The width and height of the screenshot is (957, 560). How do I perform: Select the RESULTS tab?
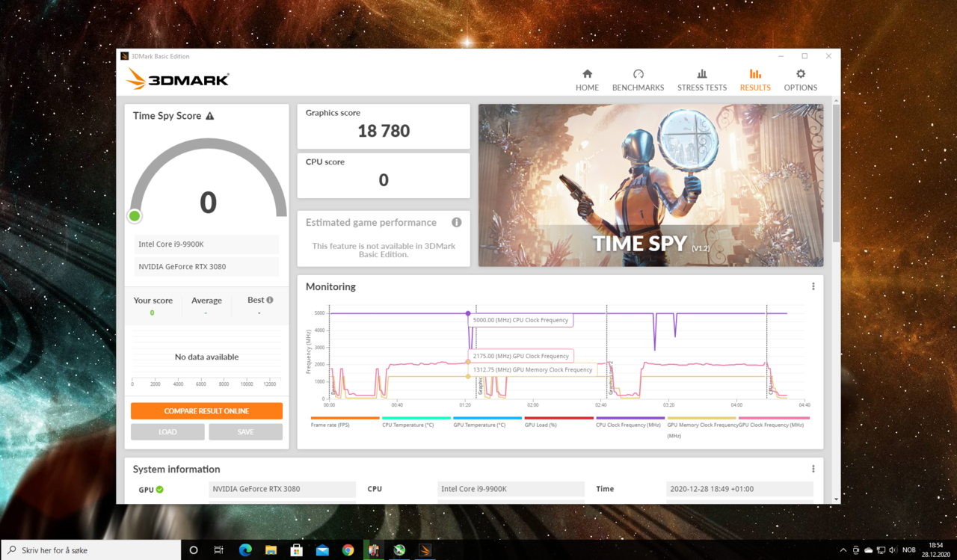(755, 80)
